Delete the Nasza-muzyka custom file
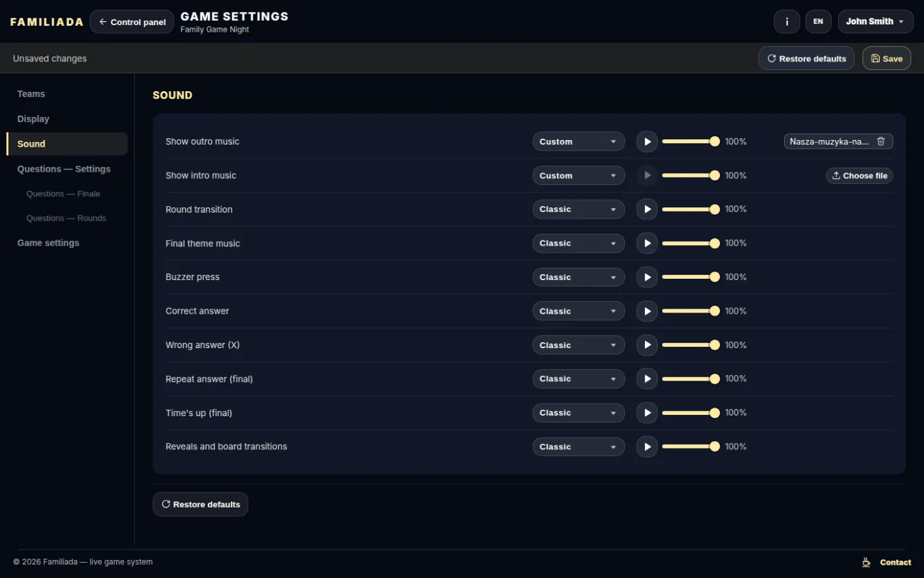Image resolution: width=924 pixels, height=578 pixels. coord(880,141)
